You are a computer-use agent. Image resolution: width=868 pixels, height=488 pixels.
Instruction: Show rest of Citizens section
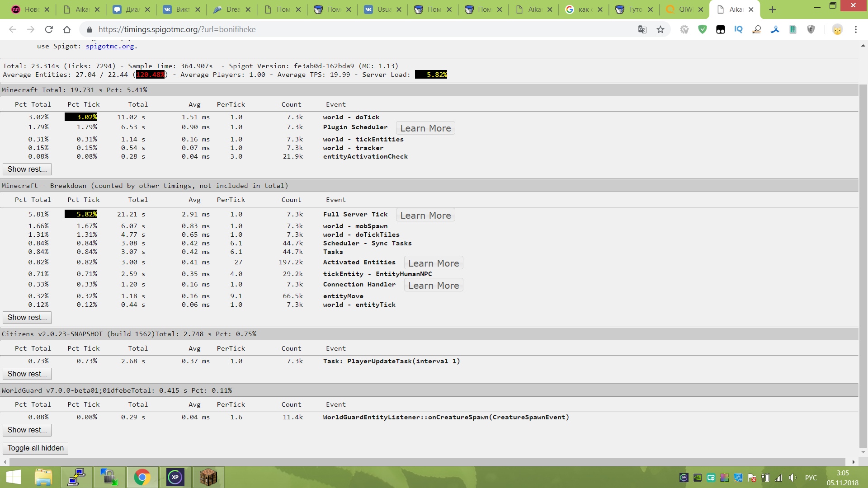coord(27,374)
